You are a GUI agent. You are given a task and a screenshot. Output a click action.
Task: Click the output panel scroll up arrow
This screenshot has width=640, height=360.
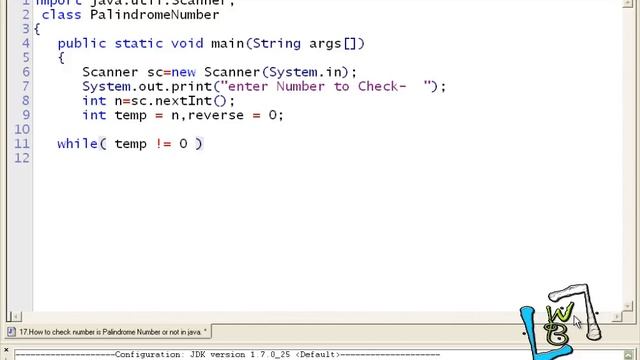(628, 355)
